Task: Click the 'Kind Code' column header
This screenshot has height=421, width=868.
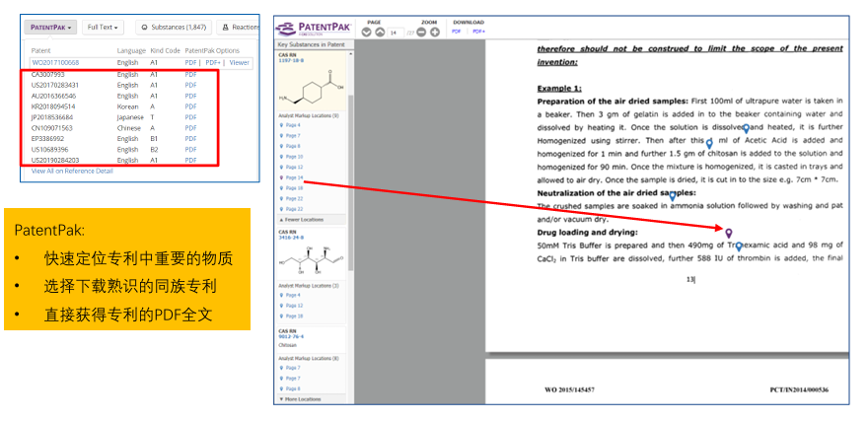Action: [165, 50]
